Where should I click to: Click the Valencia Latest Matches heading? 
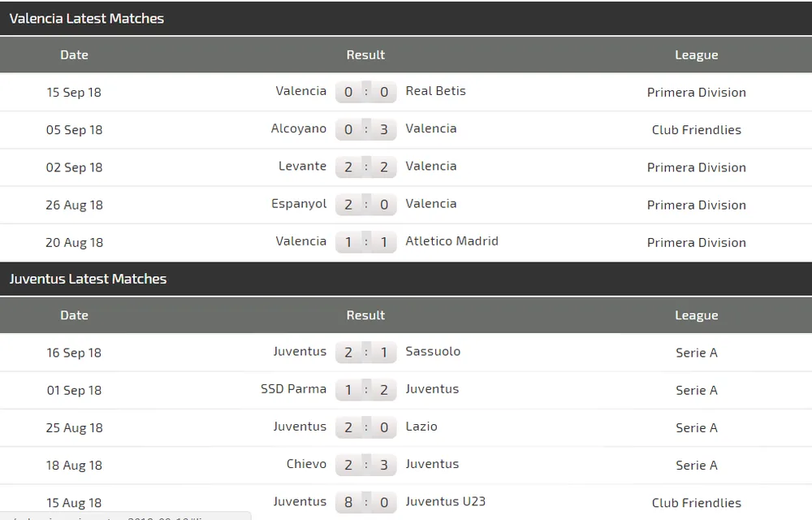(x=87, y=18)
